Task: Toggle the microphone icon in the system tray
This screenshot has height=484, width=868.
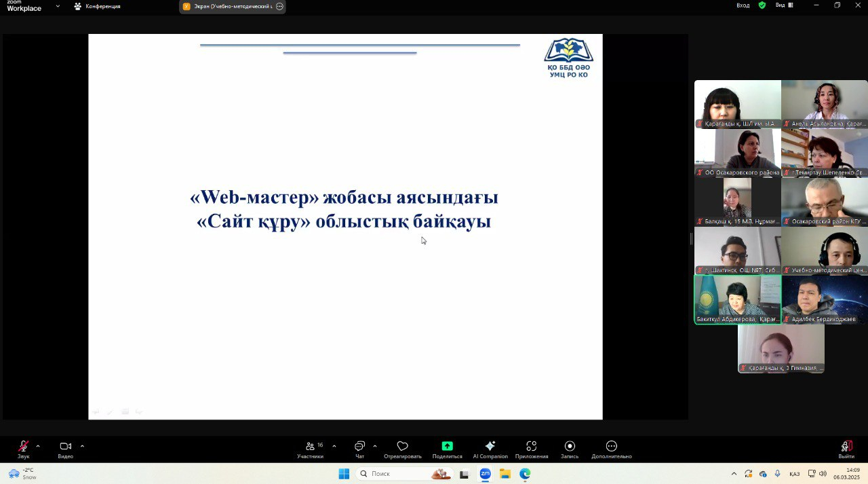Action: tap(777, 473)
